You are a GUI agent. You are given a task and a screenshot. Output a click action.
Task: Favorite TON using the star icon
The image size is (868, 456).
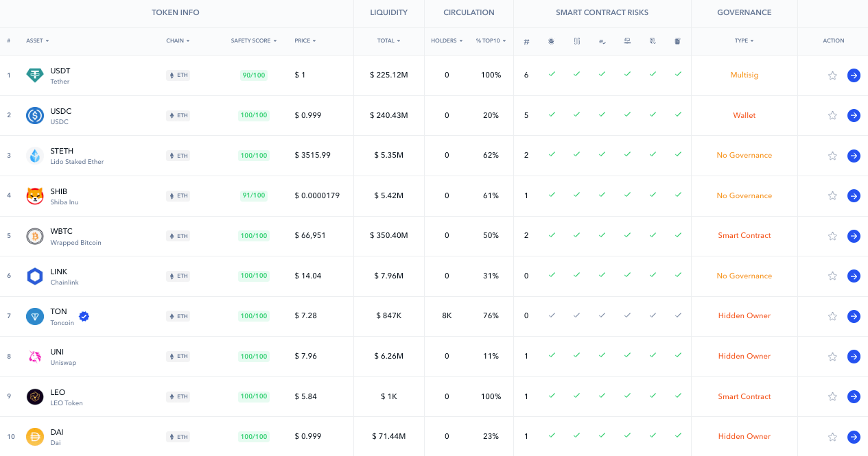coord(832,316)
